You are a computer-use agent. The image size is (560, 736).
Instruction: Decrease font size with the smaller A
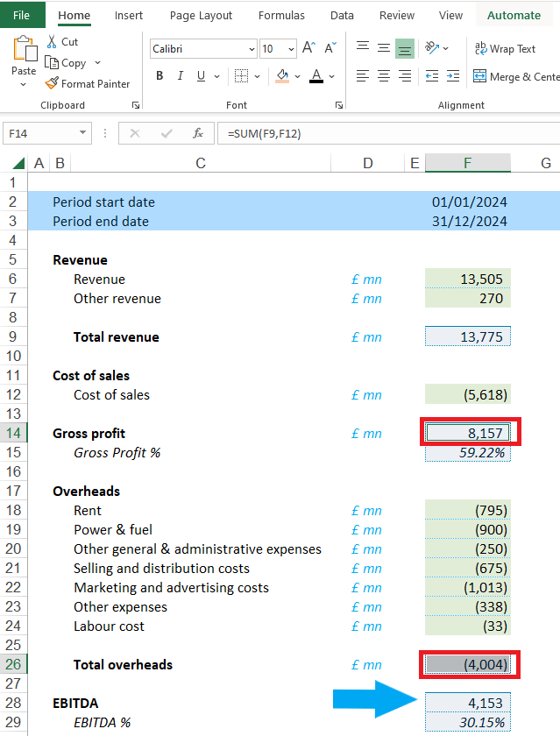[x=330, y=49]
